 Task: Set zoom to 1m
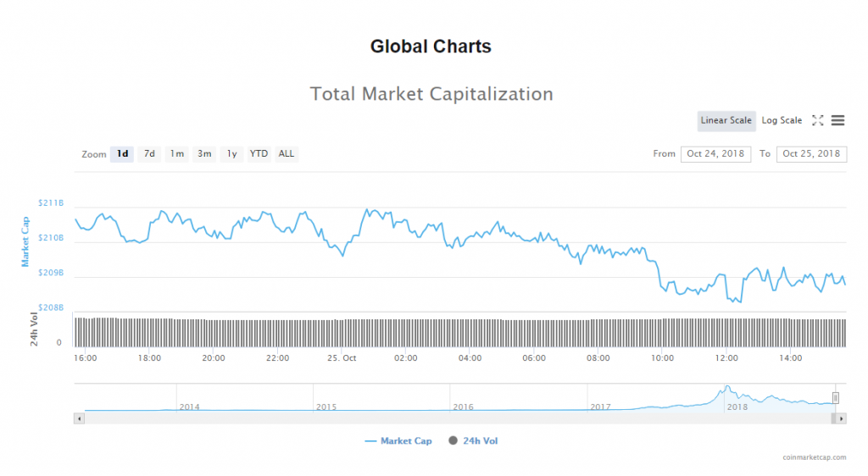click(176, 154)
